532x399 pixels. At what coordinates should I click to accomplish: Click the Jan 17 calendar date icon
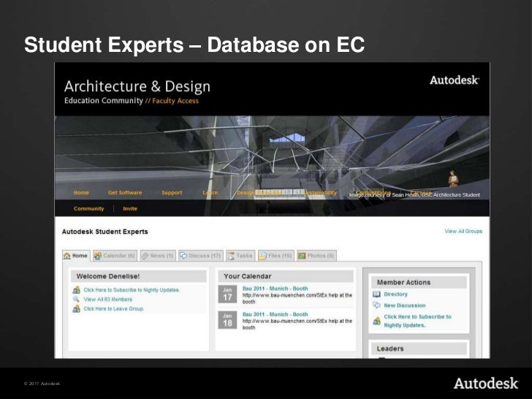[x=227, y=294]
